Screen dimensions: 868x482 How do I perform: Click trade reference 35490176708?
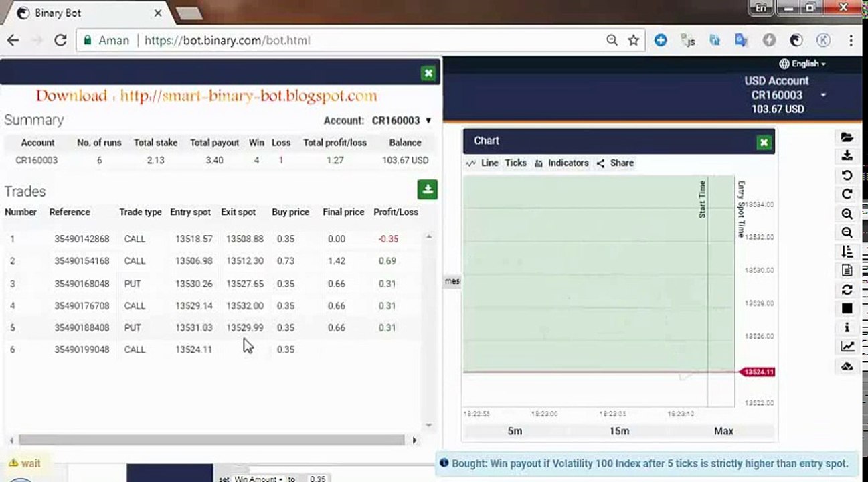click(x=82, y=306)
